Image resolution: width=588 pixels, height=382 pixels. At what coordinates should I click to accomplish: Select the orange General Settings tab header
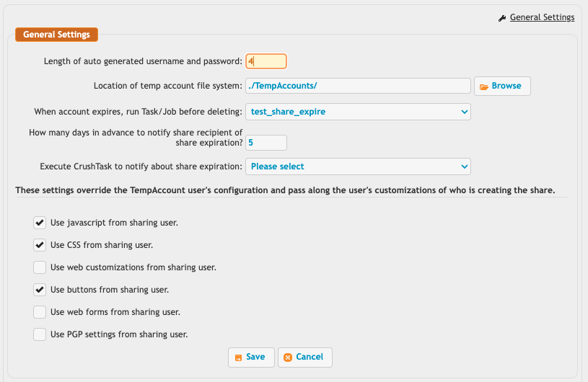[56, 35]
